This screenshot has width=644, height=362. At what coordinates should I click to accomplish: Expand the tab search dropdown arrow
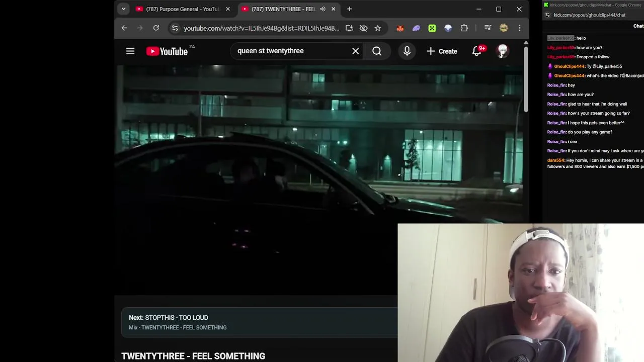point(123,9)
